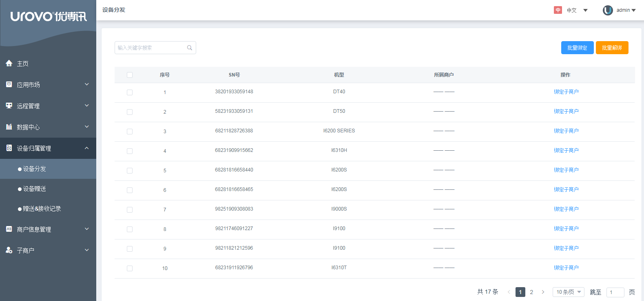Open the 主页 menu item
The height and width of the screenshot is (301, 644).
pyautogui.click(x=48, y=64)
